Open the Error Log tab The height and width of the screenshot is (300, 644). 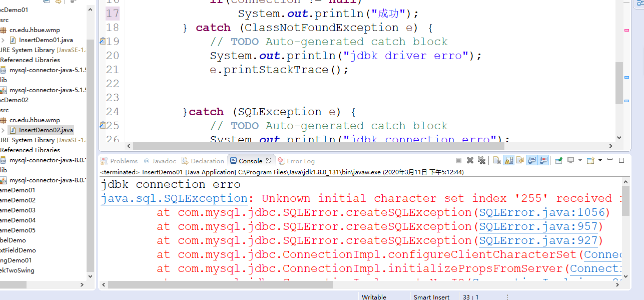(x=296, y=161)
